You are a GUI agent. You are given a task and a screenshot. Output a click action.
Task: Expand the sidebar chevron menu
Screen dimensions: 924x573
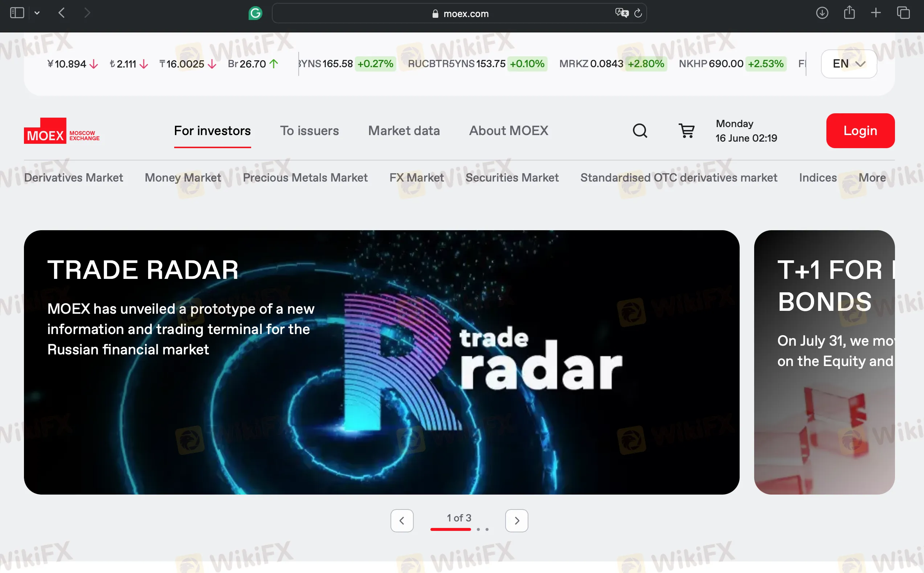coord(37,12)
